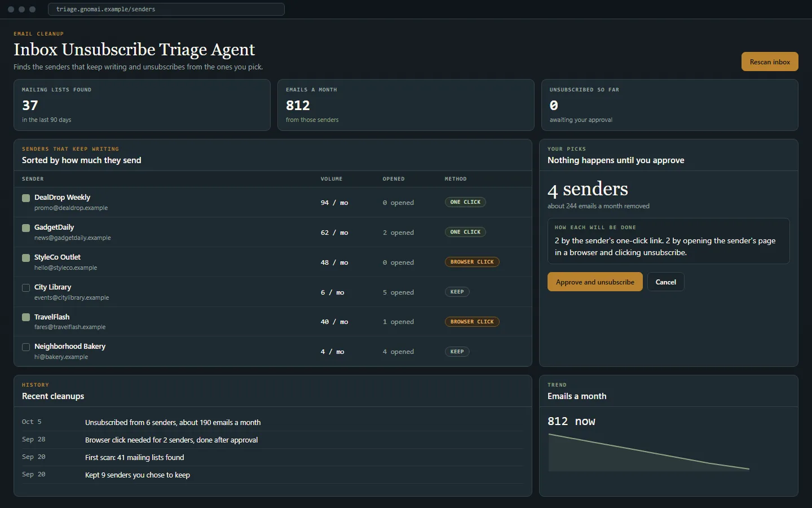Click the Emails a Month 812 card
Image resolution: width=812 pixels, height=508 pixels.
click(x=406, y=105)
